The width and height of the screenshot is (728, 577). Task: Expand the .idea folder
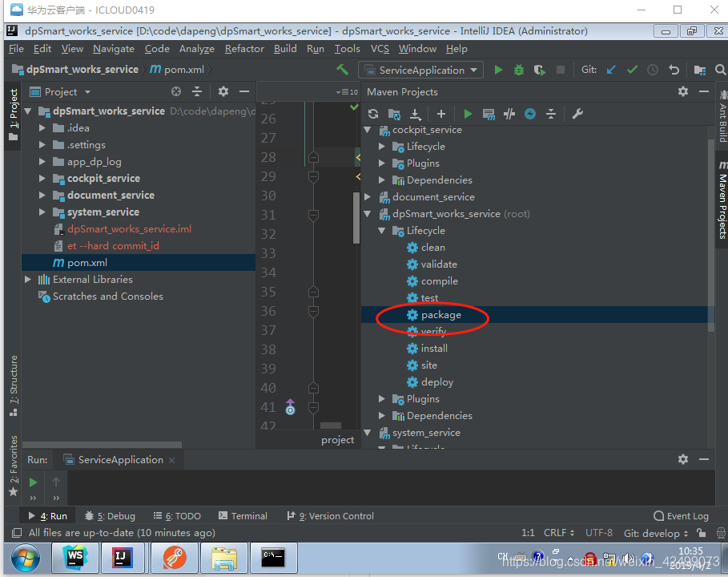(42, 128)
